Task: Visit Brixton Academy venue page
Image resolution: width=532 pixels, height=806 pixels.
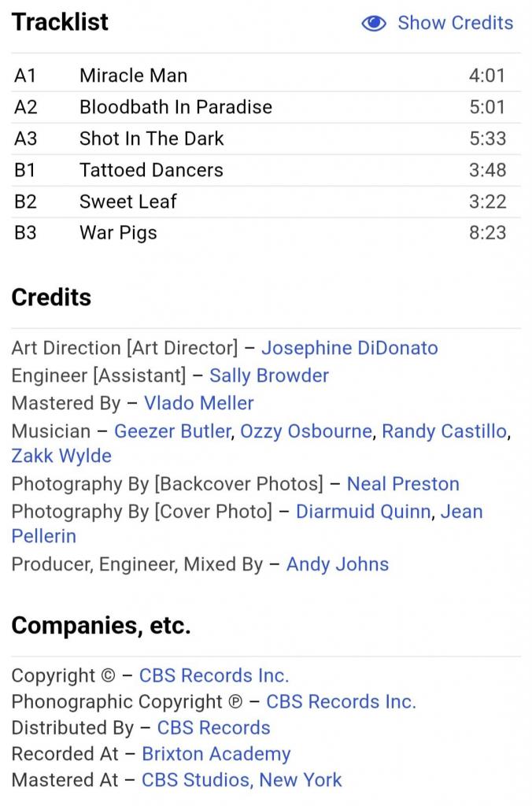Action: [216, 754]
